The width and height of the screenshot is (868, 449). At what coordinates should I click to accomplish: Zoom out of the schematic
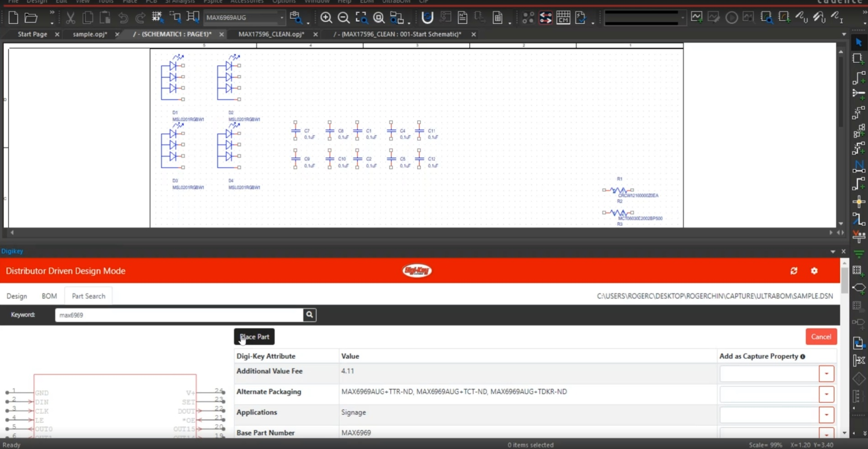point(344,18)
